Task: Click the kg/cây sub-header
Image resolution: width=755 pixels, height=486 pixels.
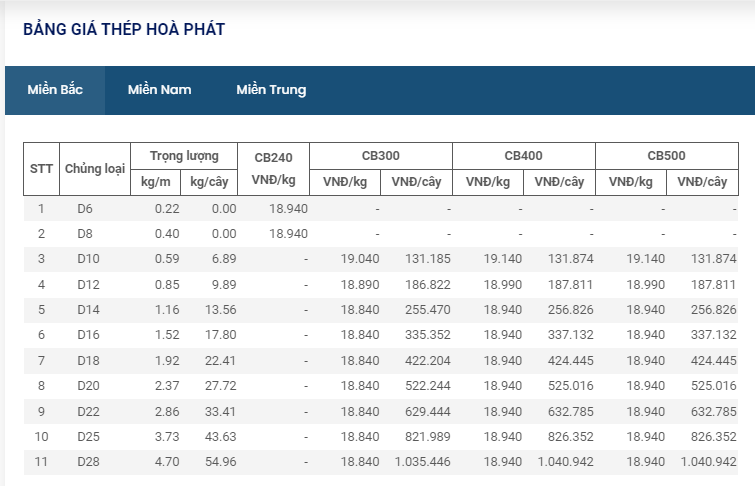Action: [x=212, y=182]
